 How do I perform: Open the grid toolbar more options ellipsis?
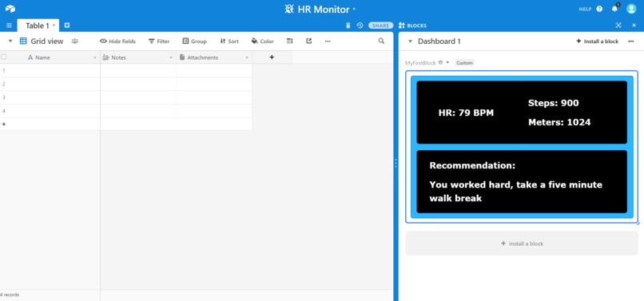coord(328,41)
